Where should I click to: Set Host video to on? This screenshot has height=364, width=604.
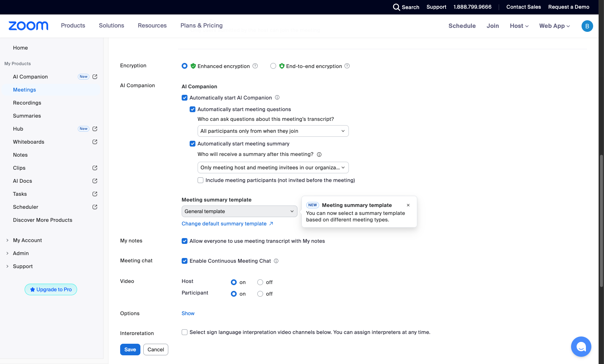click(234, 282)
